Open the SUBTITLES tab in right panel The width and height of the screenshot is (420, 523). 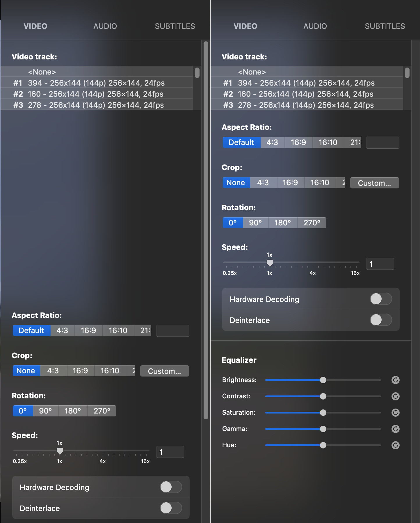click(x=385, y=26)
